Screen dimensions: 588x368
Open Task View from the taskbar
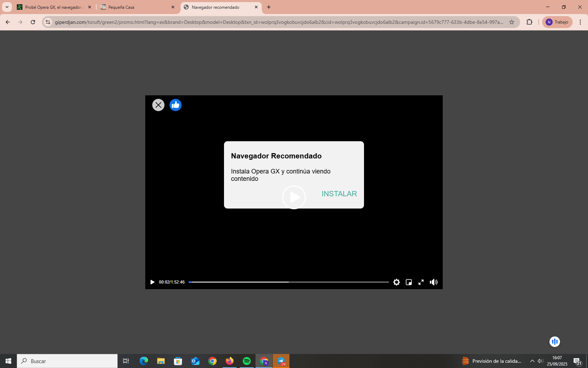pyautogui.click(x=126, y=361)
